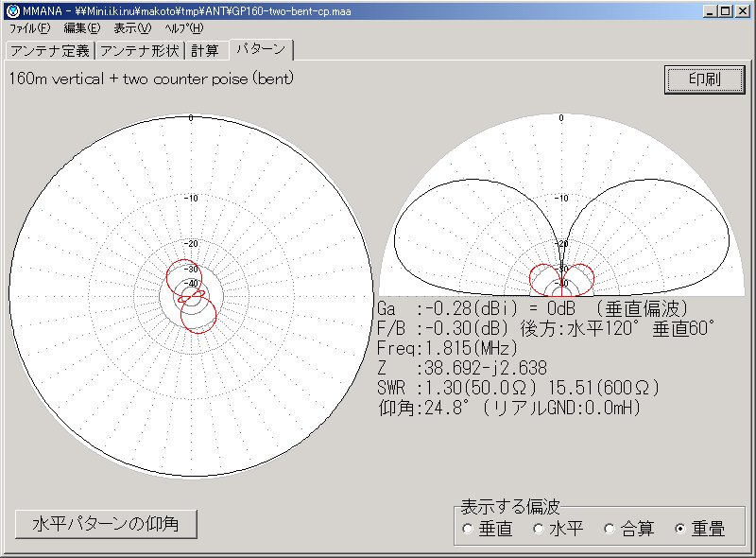Select the 重畳 polarization radio button
This screenshot has height=558, width=756.
click(x=680, y=530)
